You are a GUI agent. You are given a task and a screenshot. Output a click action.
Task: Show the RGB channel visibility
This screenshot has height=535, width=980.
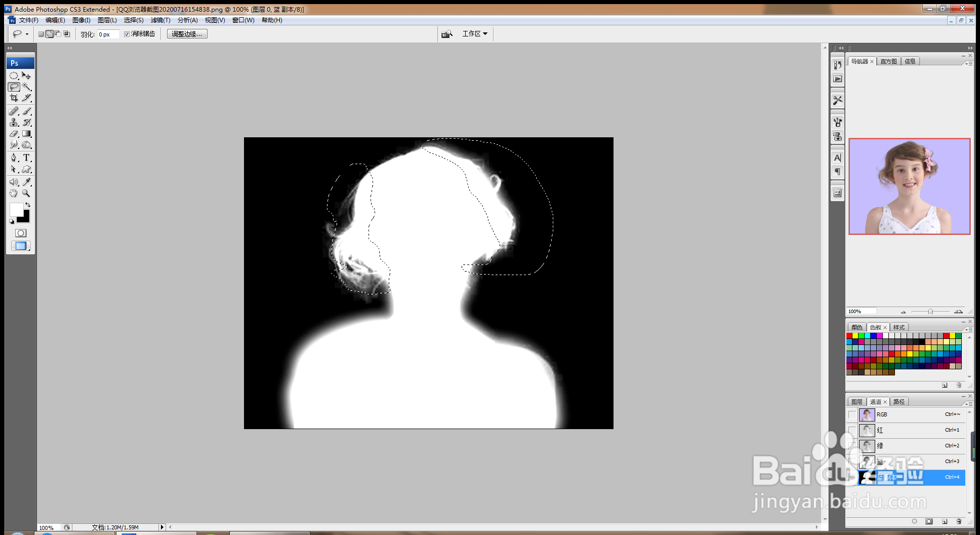(x=852, y=415)
